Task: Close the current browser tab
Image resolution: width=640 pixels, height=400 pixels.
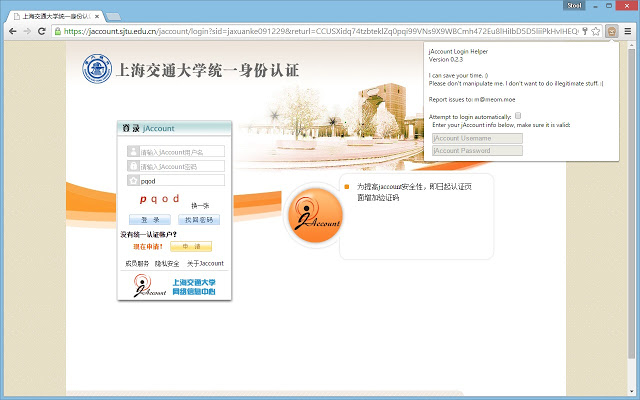Action: 97,17
